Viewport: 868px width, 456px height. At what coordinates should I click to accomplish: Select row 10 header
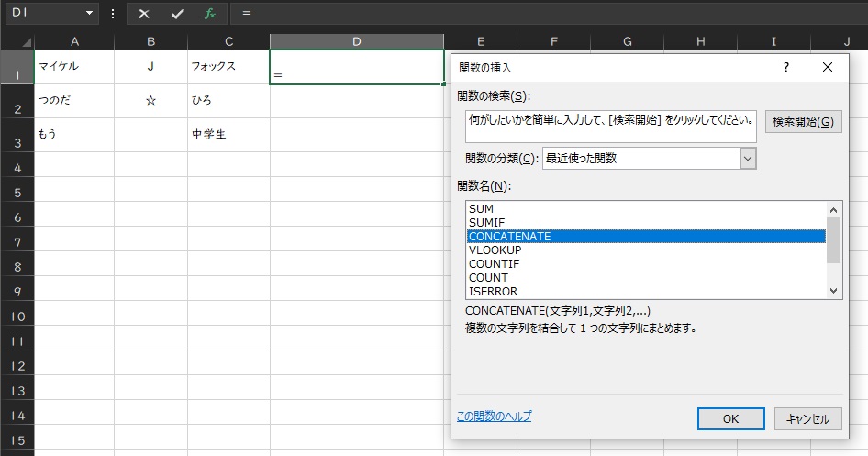[17, 313]
